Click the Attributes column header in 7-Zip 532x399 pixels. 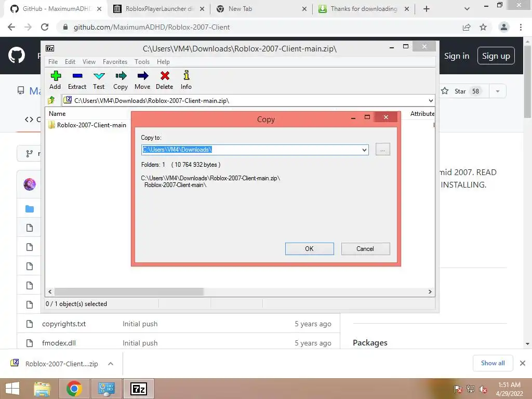(422, 114)
